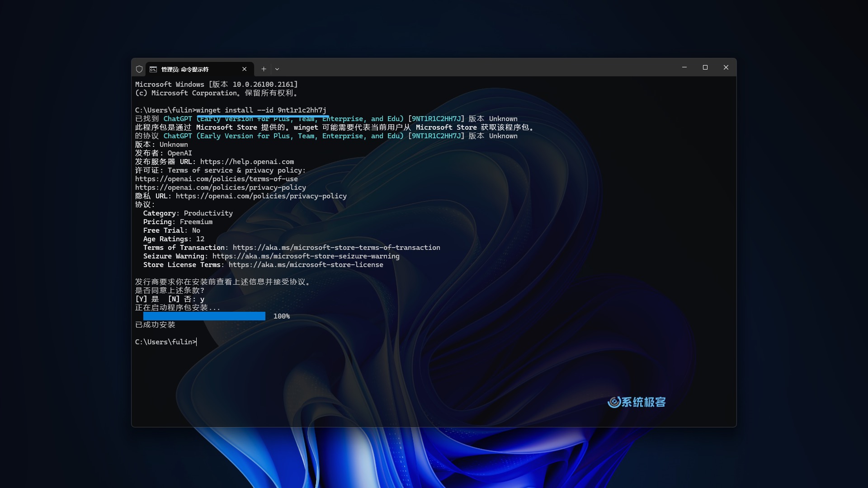Click the C:\Users\fulin> prompt at the cursor
The image size is (868, 488).
coord(166,342)
